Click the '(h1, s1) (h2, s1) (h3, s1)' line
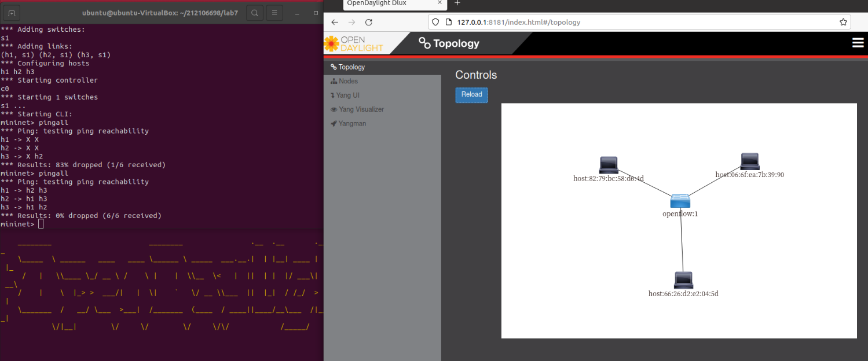Viewport: 868px width, 361px height. pos(56,55)
